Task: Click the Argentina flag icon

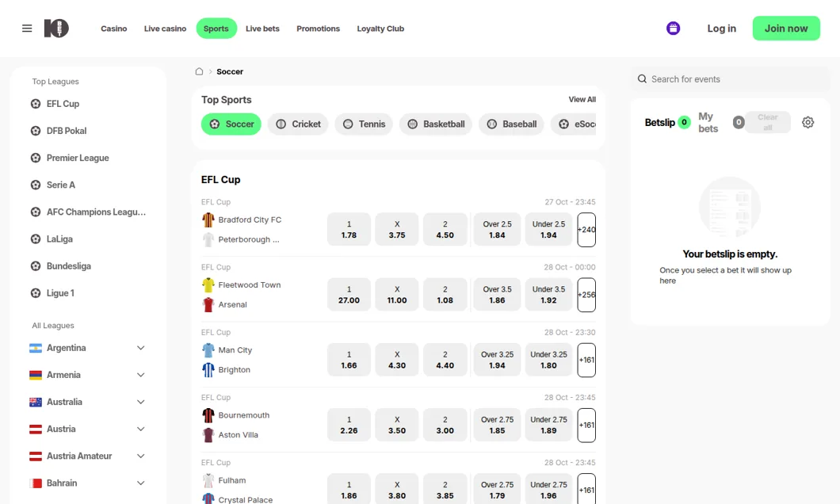Action: tap(36, 348)
